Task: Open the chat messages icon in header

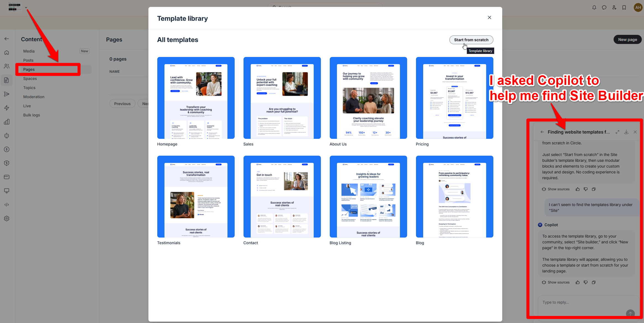Action: pyautogui.click(x=604, y=7)
